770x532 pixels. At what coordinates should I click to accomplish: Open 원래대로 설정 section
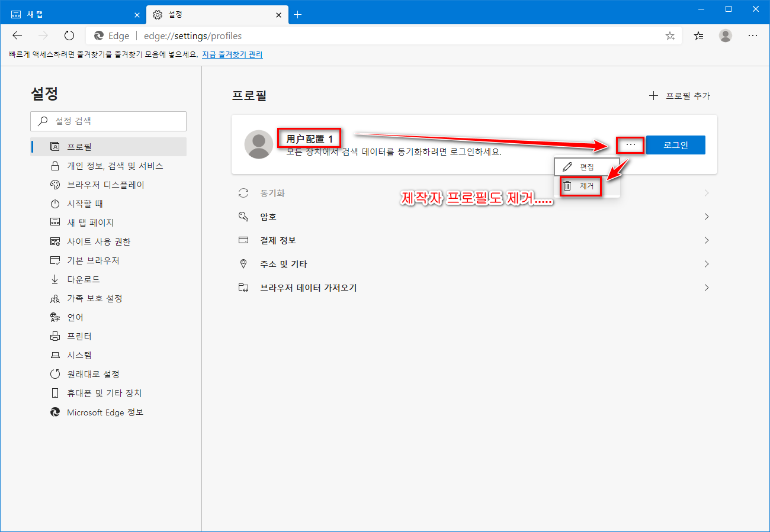click(x=108, y=374)
